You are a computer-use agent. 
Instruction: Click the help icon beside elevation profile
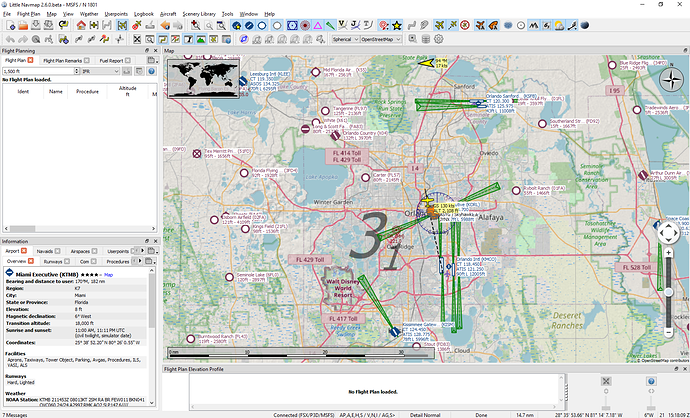[651, 381]
